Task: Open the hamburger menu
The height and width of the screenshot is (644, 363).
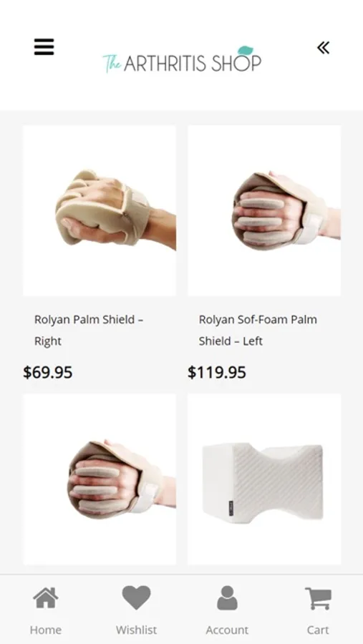Action: coord(44,47)
